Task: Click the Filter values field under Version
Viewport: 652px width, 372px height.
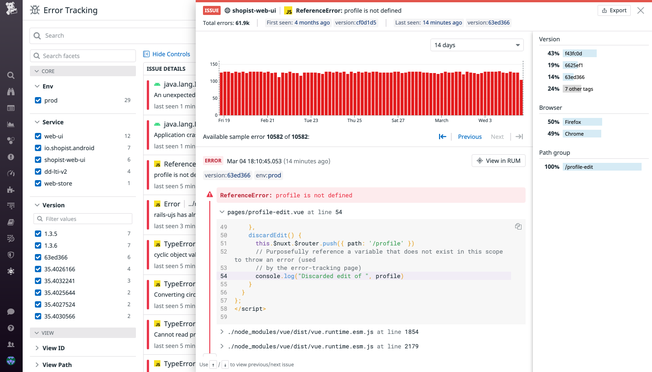Action: (x=83, y=219)
